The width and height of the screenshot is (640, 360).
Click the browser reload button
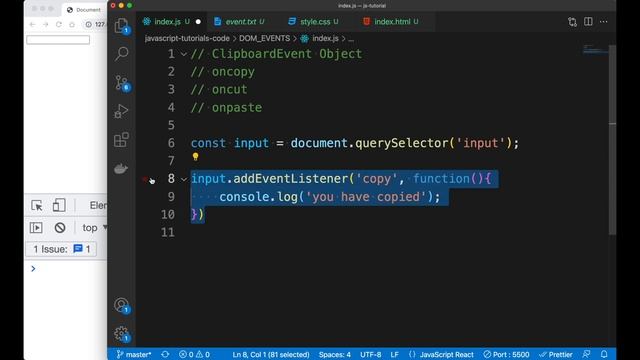click(x=59, y=24)
